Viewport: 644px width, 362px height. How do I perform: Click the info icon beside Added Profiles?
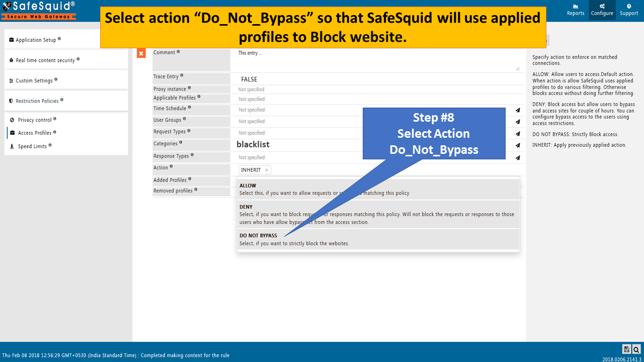click(x=190, y=179)
